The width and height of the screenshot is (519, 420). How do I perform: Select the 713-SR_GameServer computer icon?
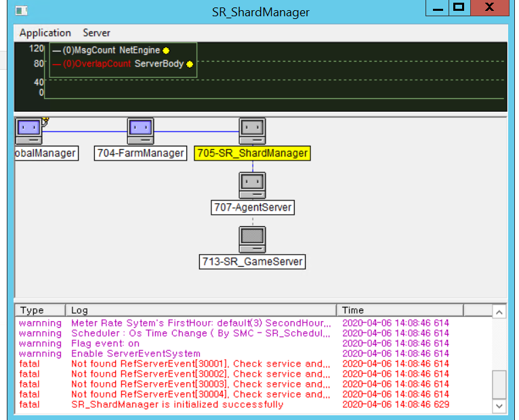[x=253, y=240]
